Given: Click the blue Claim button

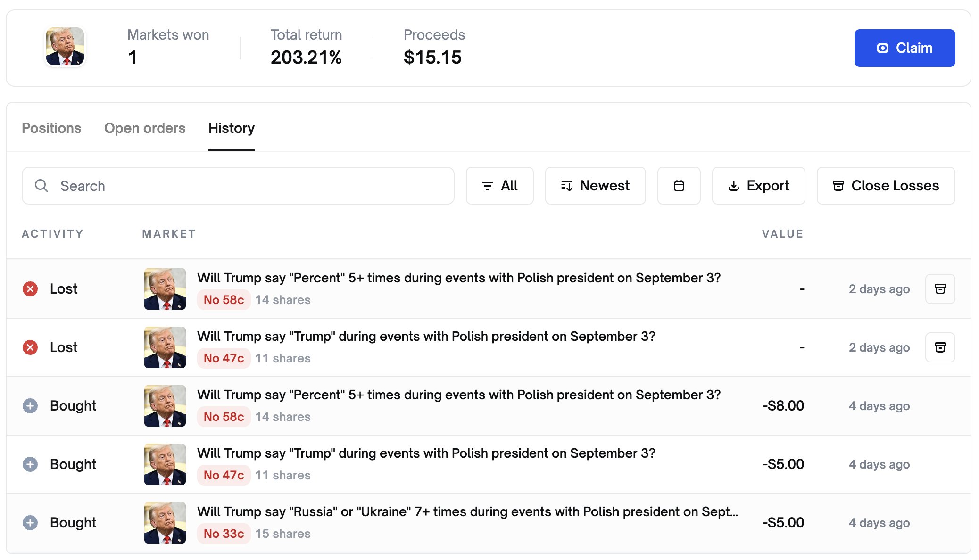Looking at the screenshot, I should 904,48.
